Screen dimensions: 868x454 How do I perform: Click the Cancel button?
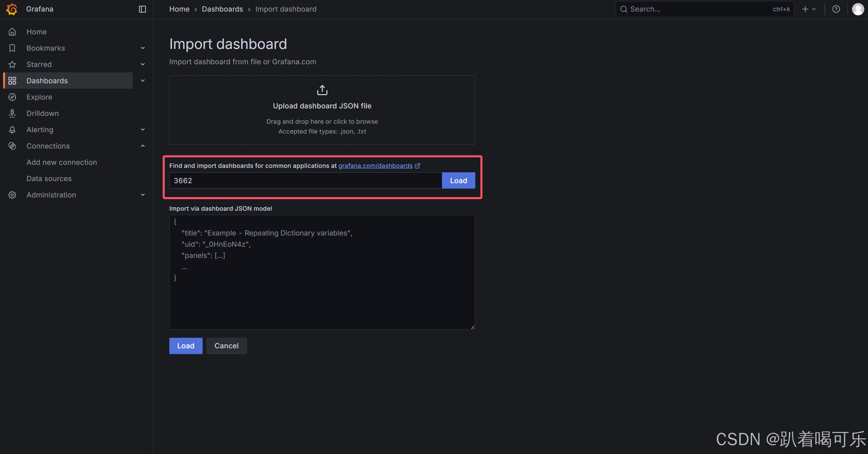pos(226,346)
